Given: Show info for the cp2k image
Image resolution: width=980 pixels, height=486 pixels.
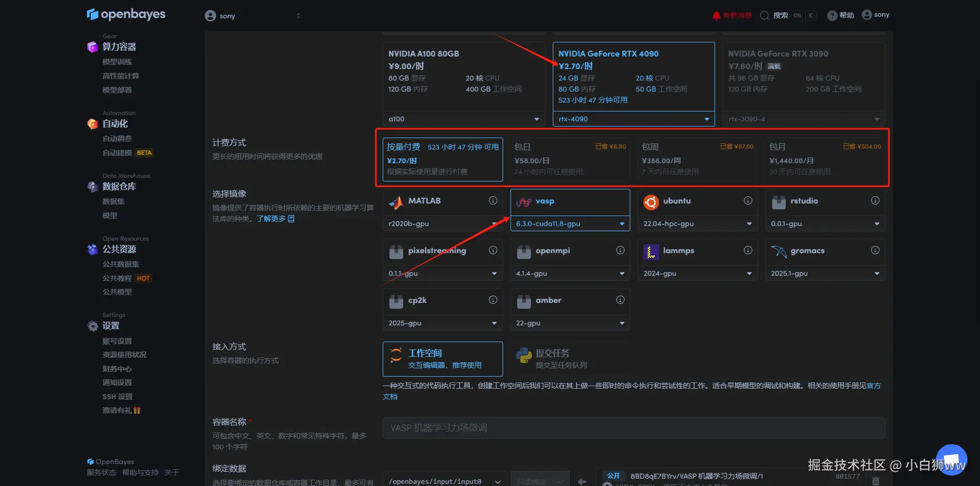Looking at the screenshot, I should (493, 300).
